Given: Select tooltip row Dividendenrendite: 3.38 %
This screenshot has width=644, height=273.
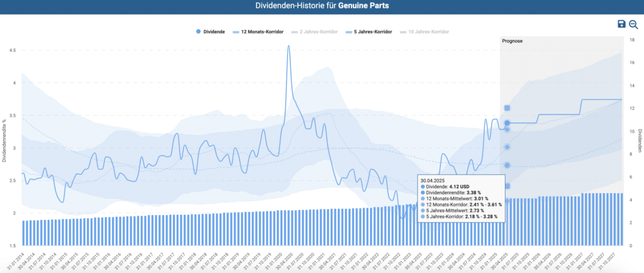Looking at the screenshot, I should click(450, 192).
